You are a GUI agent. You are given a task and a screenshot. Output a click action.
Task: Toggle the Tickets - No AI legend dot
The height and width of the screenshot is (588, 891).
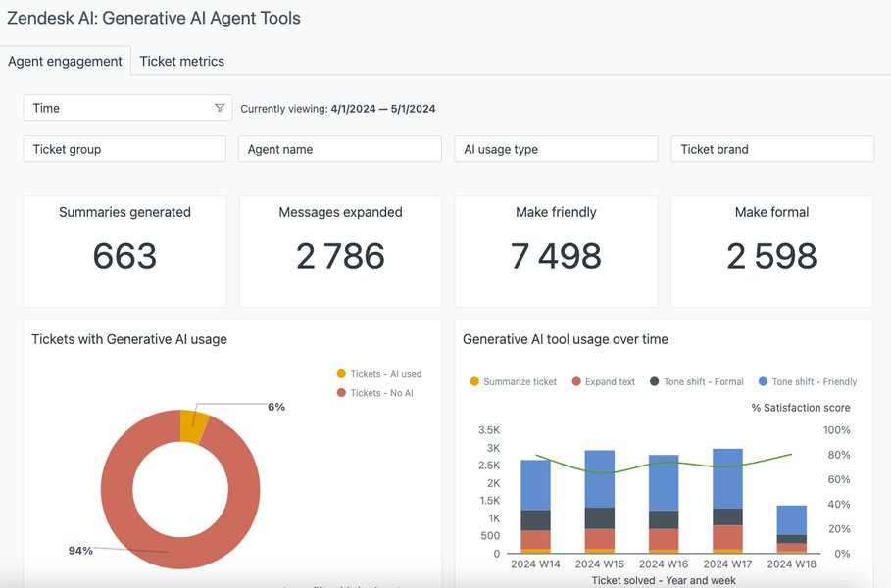[x=341, y=393]
